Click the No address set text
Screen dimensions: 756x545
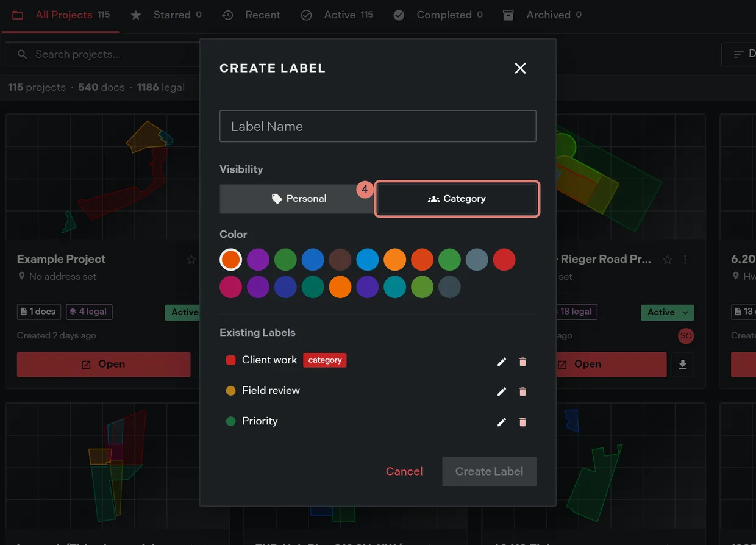point(63,276)
